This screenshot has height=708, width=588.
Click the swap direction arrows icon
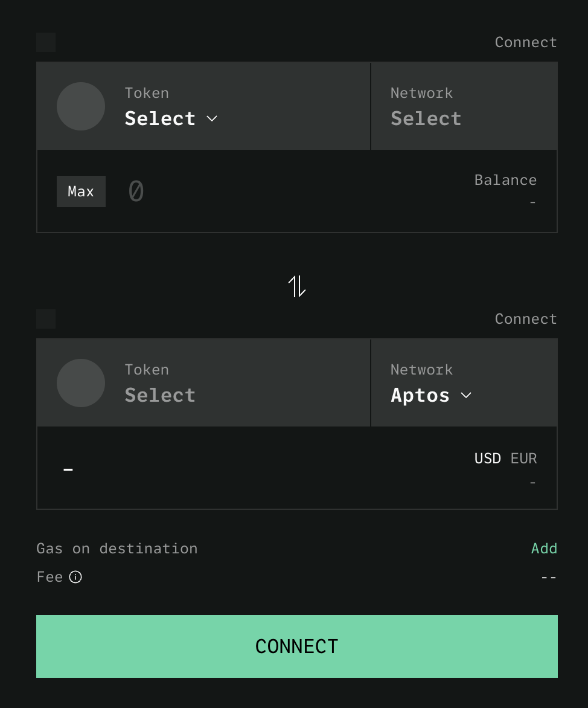click(x=296, y=286)
